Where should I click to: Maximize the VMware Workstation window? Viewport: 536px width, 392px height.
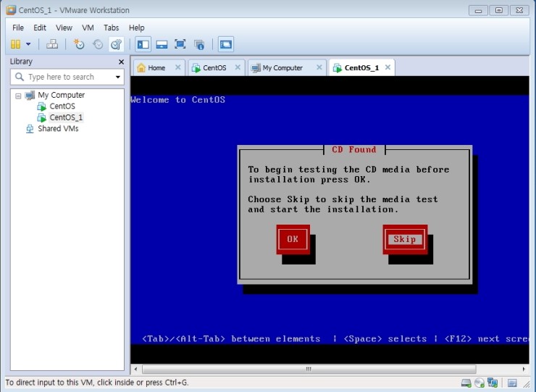(499, 10)
